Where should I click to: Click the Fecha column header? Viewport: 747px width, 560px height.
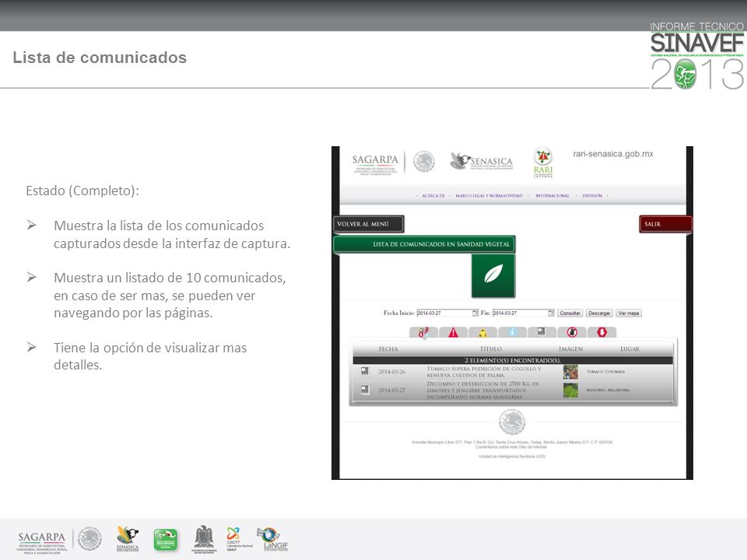[388, 349]
